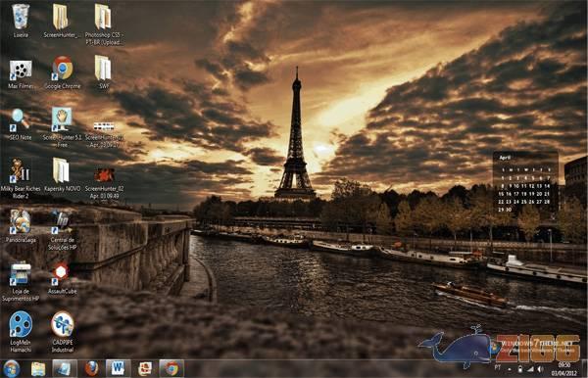588x378 pixels.
Task: Select the SEO Note shortcut
Action: (x=21, y=124)
